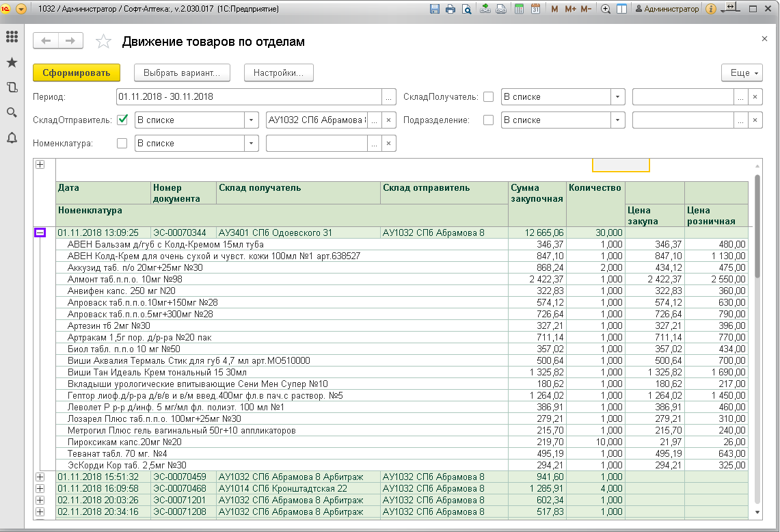The width and height of the screenshot is (780, 532).
Task: Open the calendar icon in the title bar
Action: coord(535,9)
